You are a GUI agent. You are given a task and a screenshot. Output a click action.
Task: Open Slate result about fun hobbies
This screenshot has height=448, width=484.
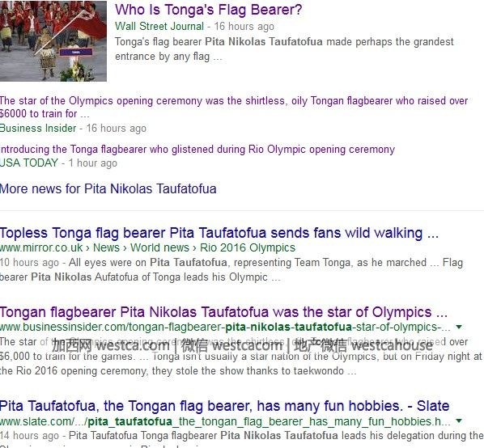click(224, 406)
